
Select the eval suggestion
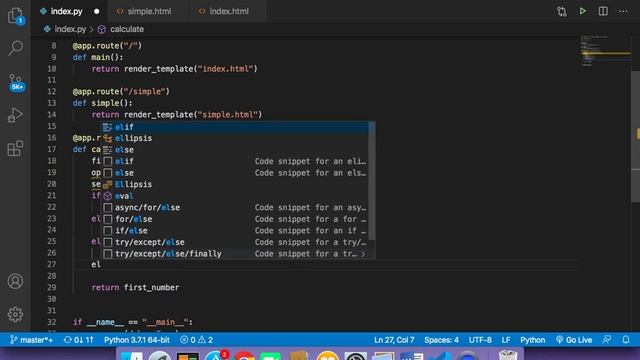[x=235, y=196]
